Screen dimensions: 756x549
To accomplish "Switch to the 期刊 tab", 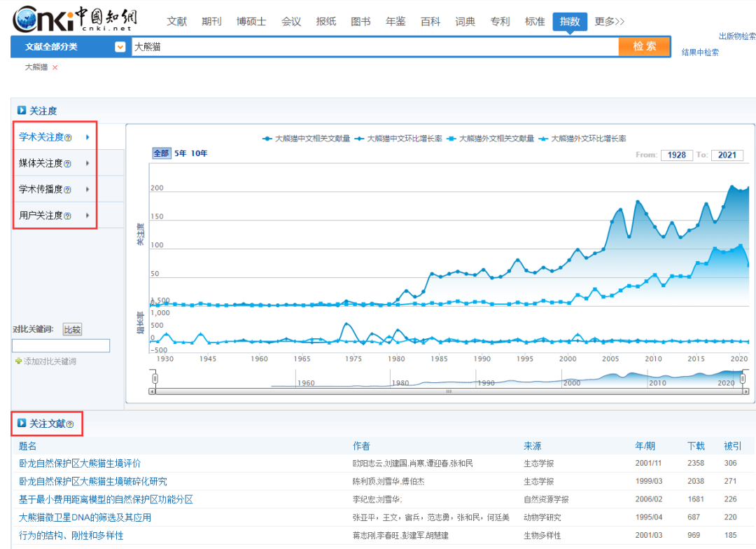I will click(x=211, y=22).
